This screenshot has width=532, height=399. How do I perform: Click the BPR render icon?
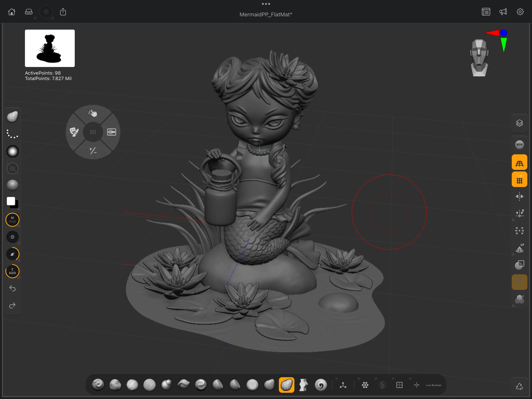point(520,145)
